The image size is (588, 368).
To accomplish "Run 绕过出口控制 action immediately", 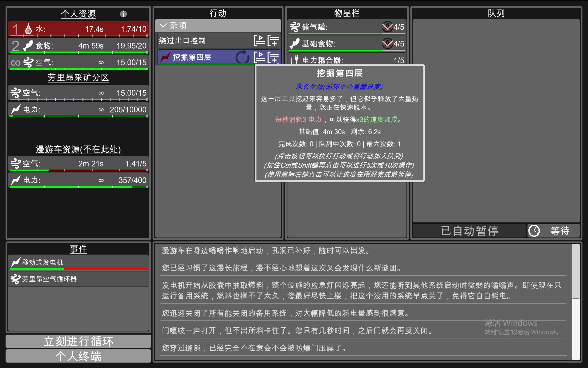I will tap(259, 41).
